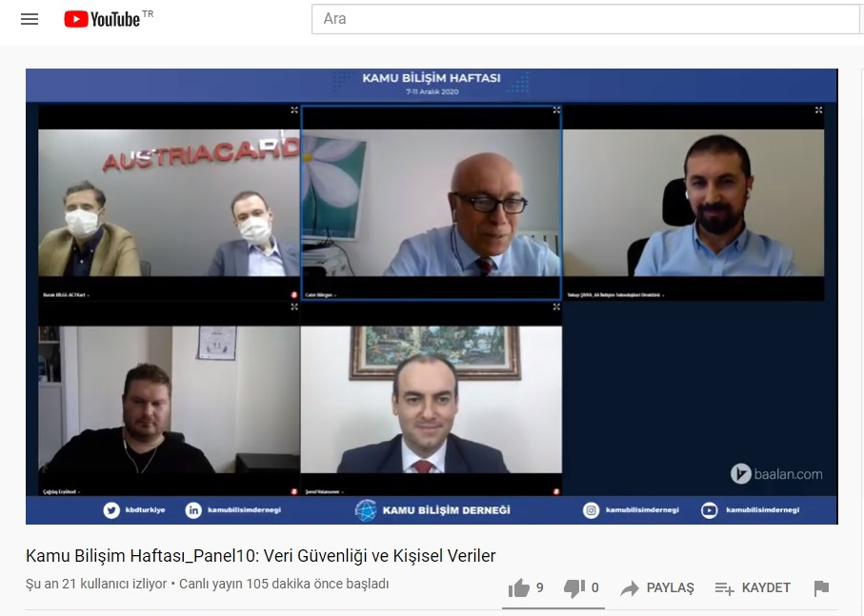
Task: Like the video with thumbs up
Action: 519,588
